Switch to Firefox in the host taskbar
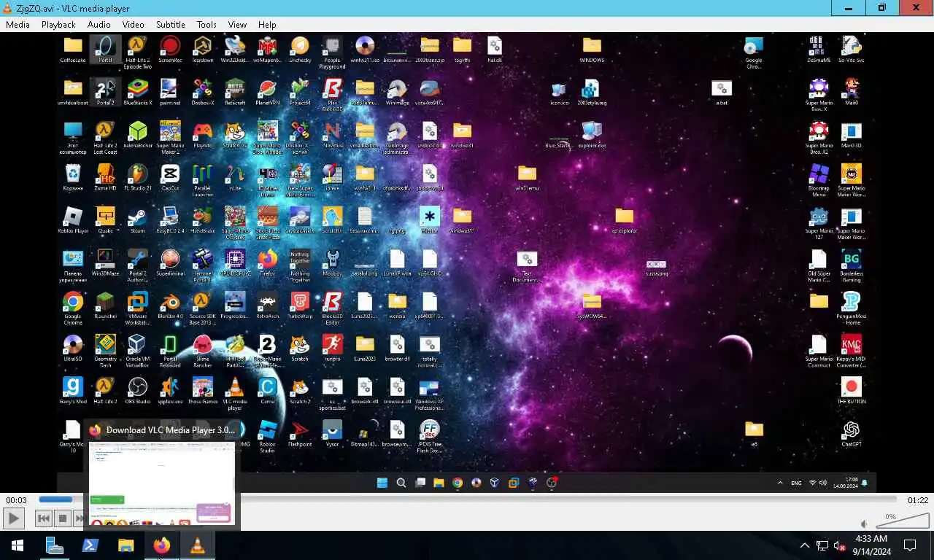This screenshot has height=560, width=934. tap(161, 545)
